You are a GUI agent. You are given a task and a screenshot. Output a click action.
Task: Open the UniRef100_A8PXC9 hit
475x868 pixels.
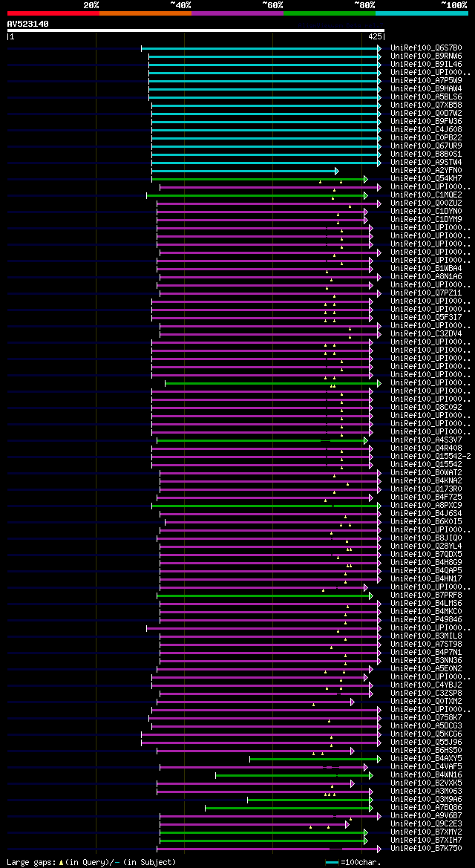coord(426,506)
